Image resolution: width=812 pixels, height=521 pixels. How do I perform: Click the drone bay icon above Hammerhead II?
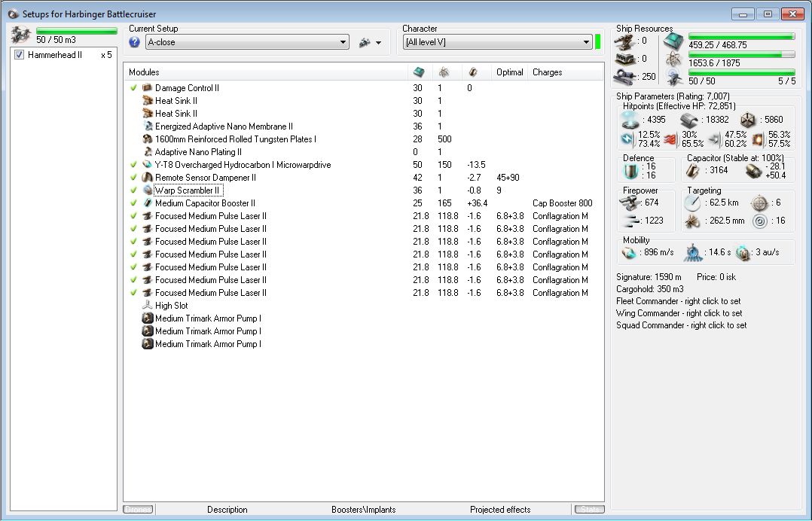pos(21,35)
